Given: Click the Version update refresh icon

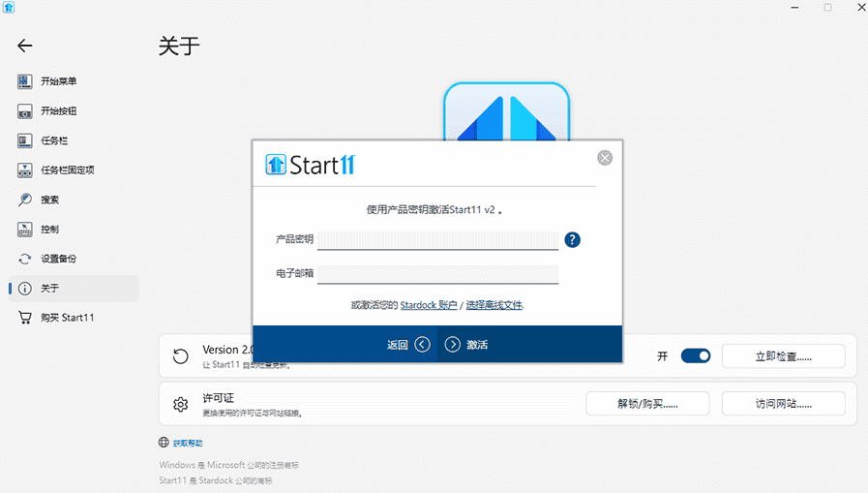Looking at the screenshot, I should 180,356.
